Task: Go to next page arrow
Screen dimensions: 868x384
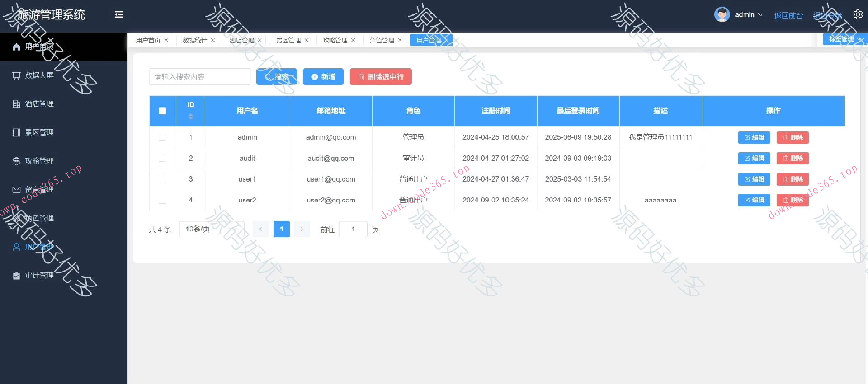Action: 302,229
